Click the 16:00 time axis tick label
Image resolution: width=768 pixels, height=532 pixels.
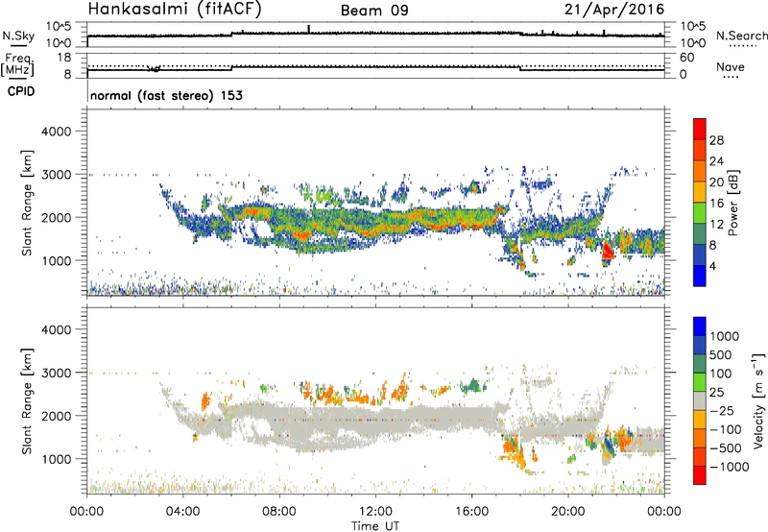click(471, 512)
